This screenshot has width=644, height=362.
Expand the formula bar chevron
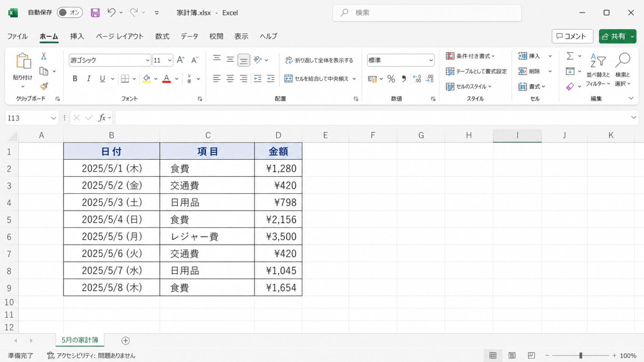(x=634, y=117)
